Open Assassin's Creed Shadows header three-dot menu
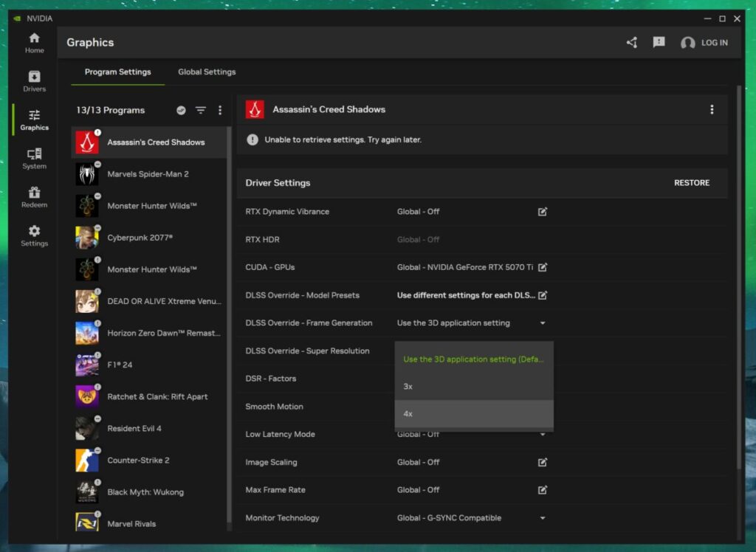 [712, 109]
